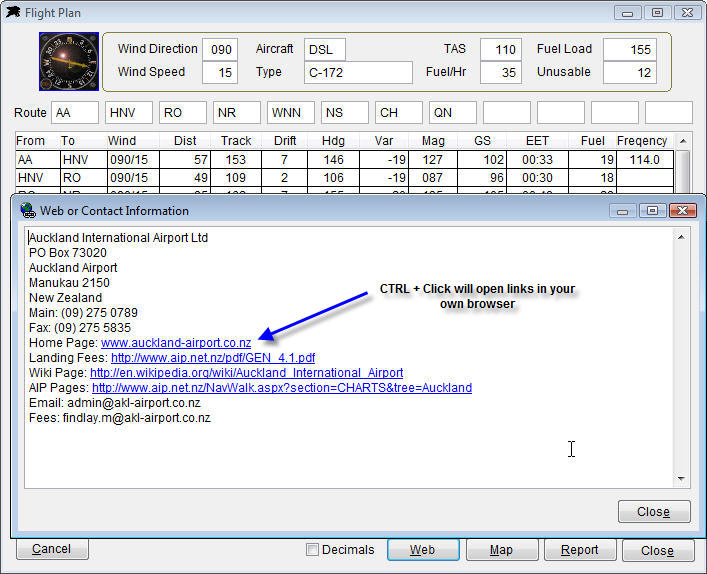Click the 'Fax: (09) 275 5835' line
Viewport: 707px width, 574px height.
pyautogui.click(x=79, y=328)
